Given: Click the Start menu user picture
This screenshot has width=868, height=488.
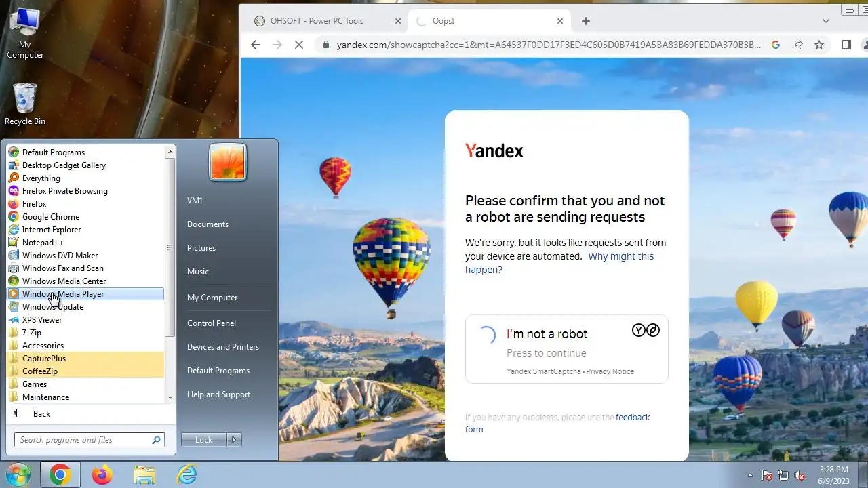Looking at the screenshot, I should tap(228, 163).
